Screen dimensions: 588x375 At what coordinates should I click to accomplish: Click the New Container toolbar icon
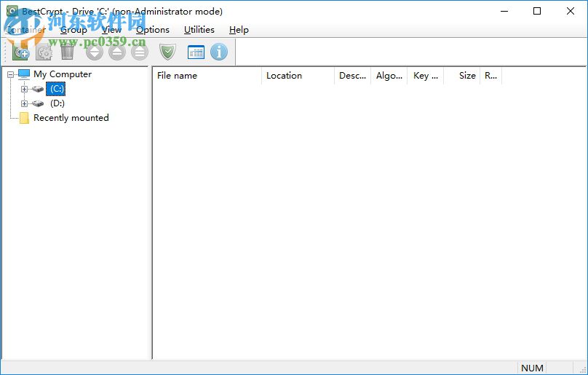pyautogui.click(x=20, y=52)
